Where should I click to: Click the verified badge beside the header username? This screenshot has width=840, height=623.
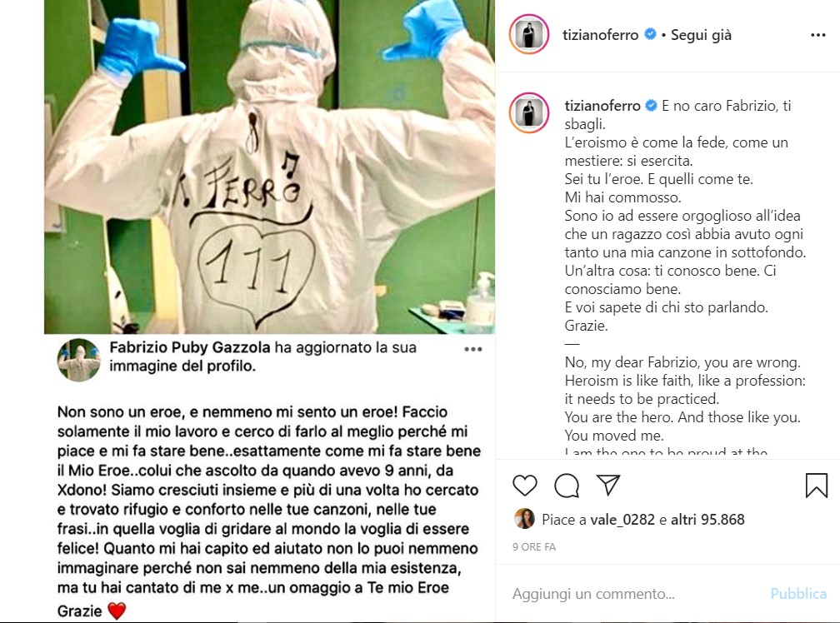650,34
